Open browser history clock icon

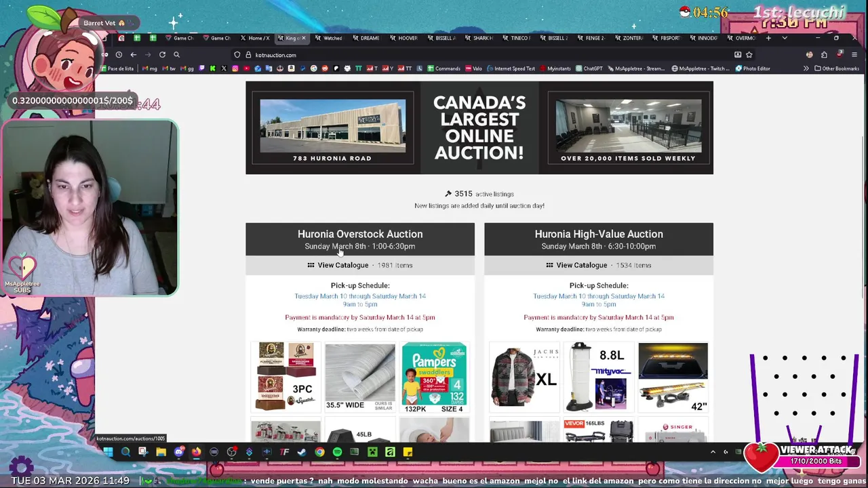click(x=119, y=55)
